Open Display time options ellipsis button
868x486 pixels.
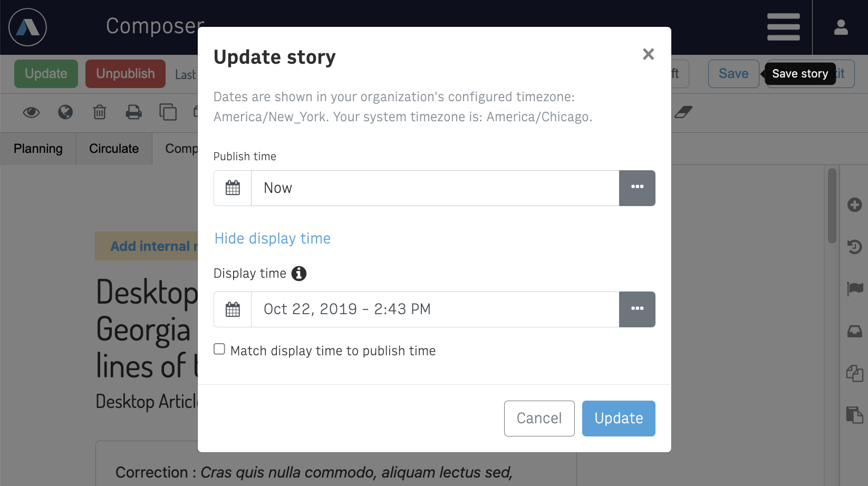coord(637,309)
